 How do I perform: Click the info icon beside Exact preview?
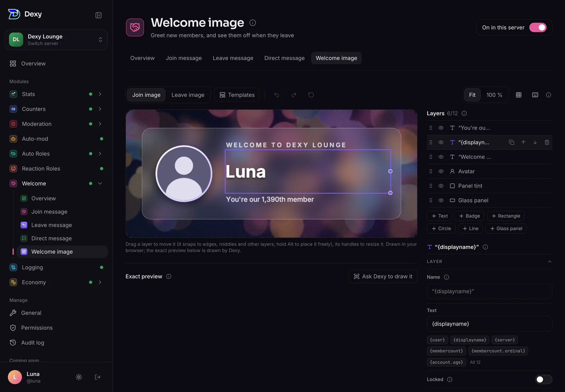click(x=169, y=276)
